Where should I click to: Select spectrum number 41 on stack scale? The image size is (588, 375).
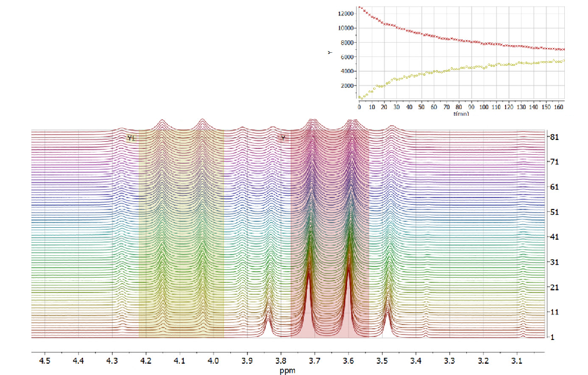[554, 237]
